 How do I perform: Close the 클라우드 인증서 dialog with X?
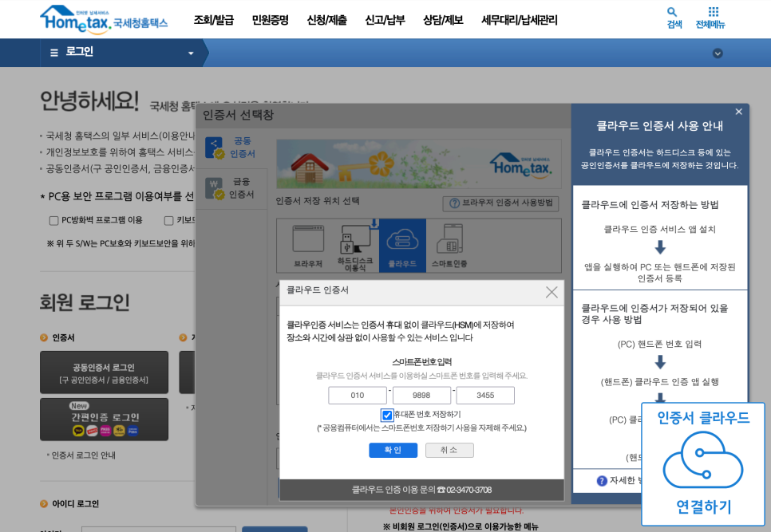(552, 292)
